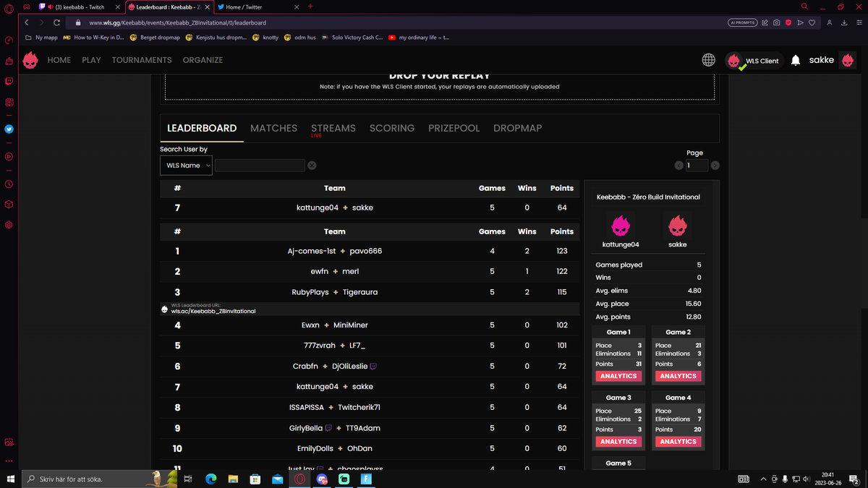Open the PLAY nav menu
This screenshot has width=868, height=488.
[x=92, y=60]
